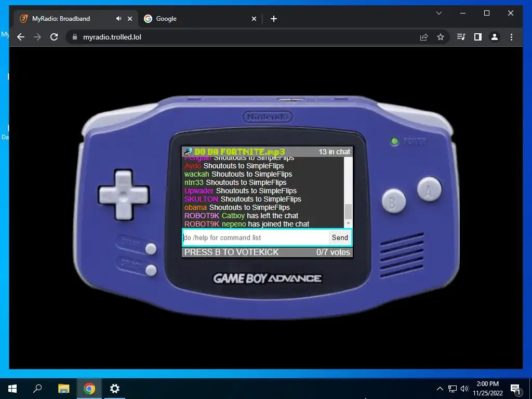Open Windows taskbar search
The width and height of the screenshot is (532, 399).
37,389
